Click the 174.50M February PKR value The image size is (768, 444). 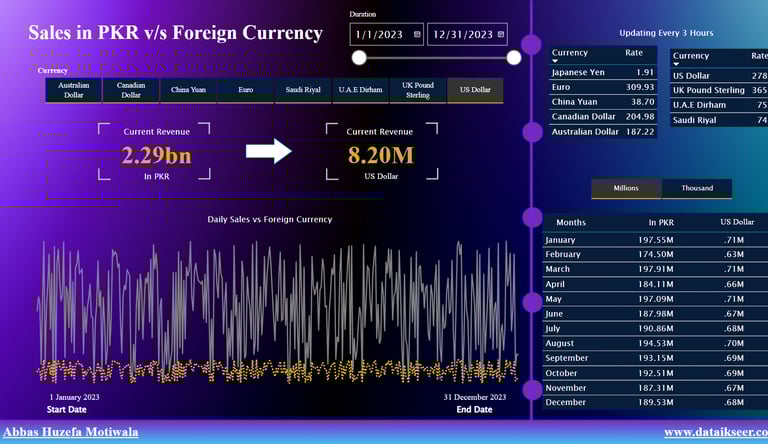coord(655,254)
